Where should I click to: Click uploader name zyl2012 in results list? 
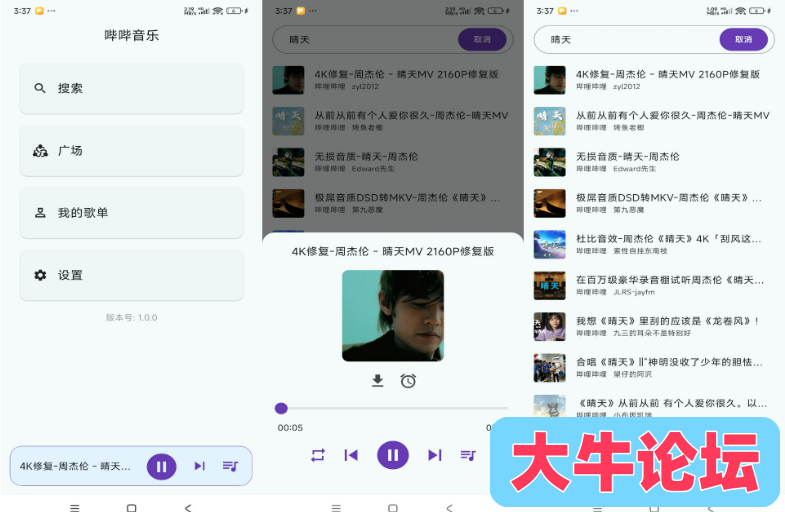626,87
